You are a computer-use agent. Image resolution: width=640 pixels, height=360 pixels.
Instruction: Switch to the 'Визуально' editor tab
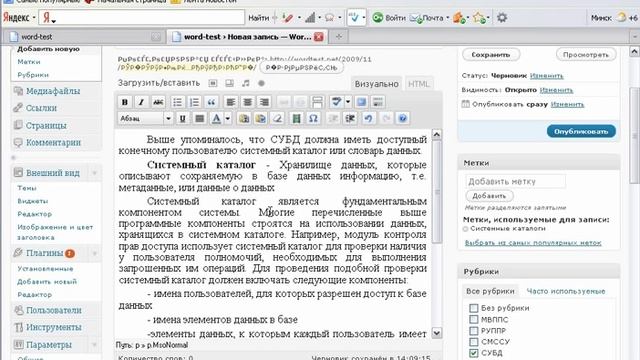[x=376, y=84]
